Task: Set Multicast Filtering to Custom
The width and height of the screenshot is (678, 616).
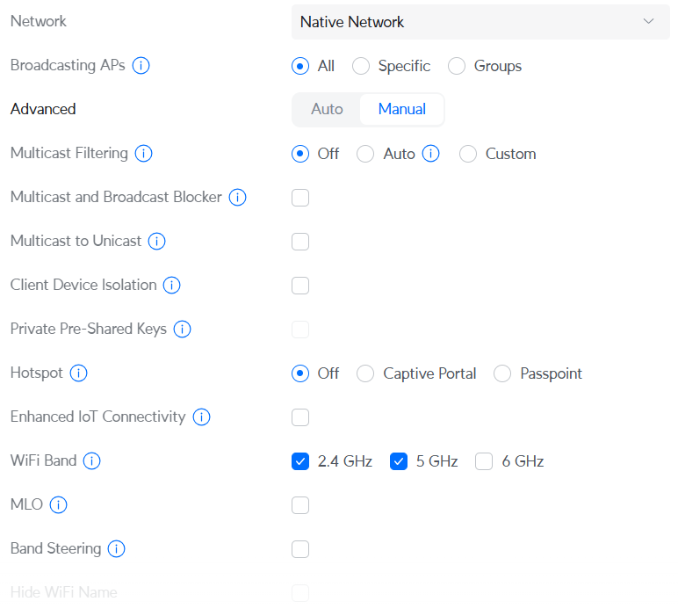Action: point(468,154)
